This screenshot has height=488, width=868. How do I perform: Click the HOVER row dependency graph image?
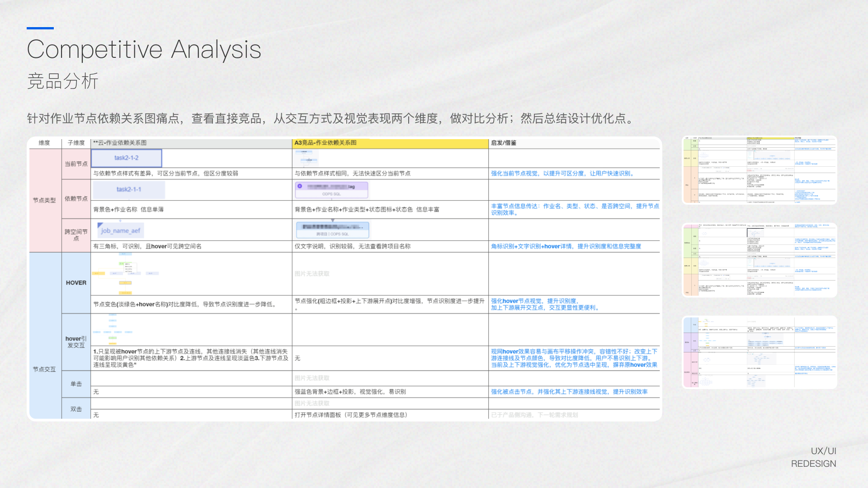(125, 274)
